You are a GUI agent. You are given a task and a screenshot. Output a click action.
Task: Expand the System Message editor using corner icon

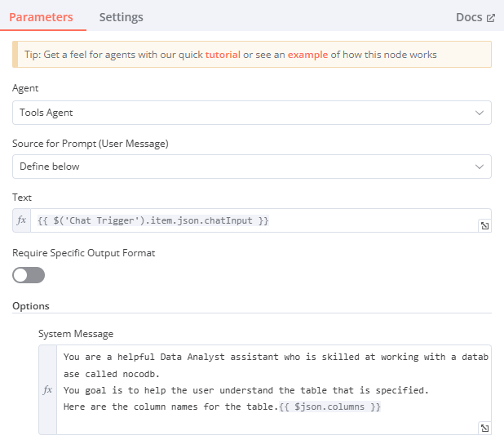484,428
